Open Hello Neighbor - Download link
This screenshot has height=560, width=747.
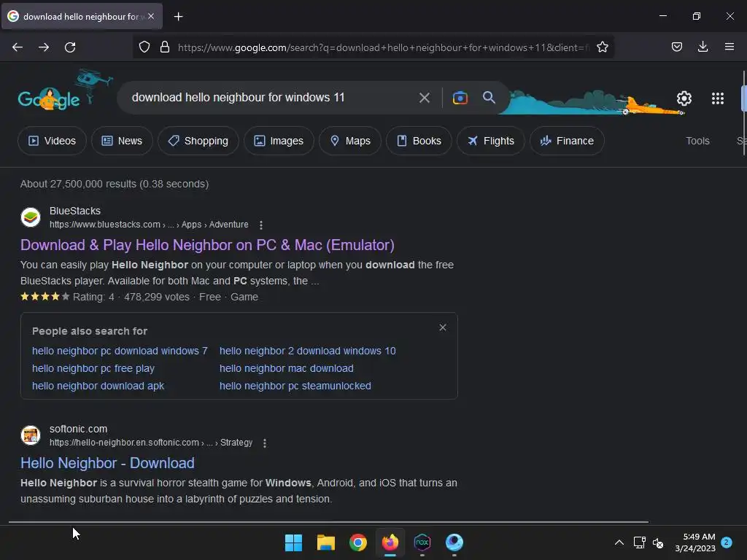click(107, 463)
